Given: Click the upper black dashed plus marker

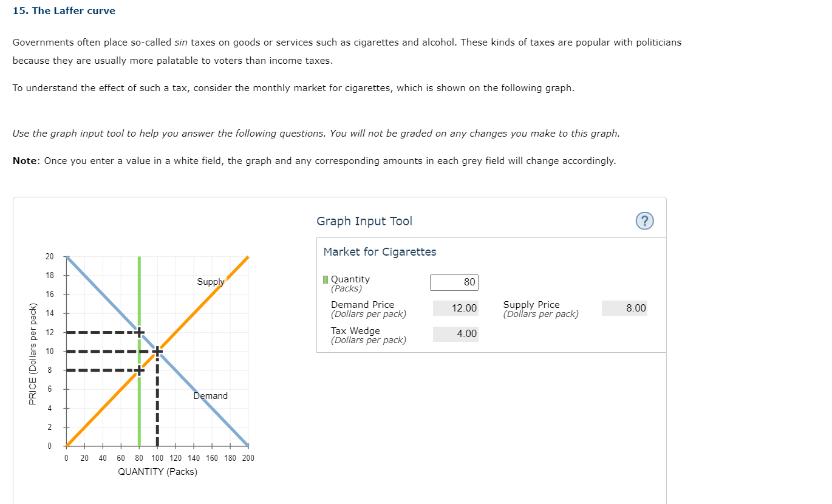Looking at the screenshot, I should (x=139, y=332).
